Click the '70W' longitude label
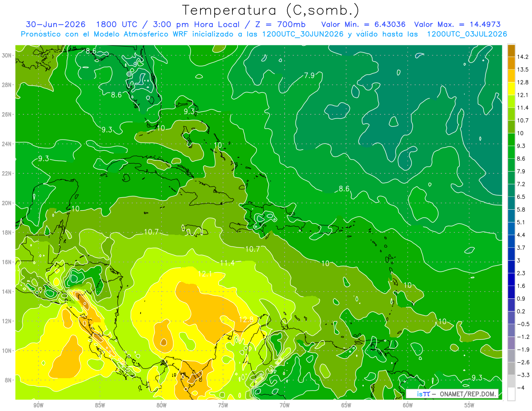The image size is (532, 411). tap(285, 405)
